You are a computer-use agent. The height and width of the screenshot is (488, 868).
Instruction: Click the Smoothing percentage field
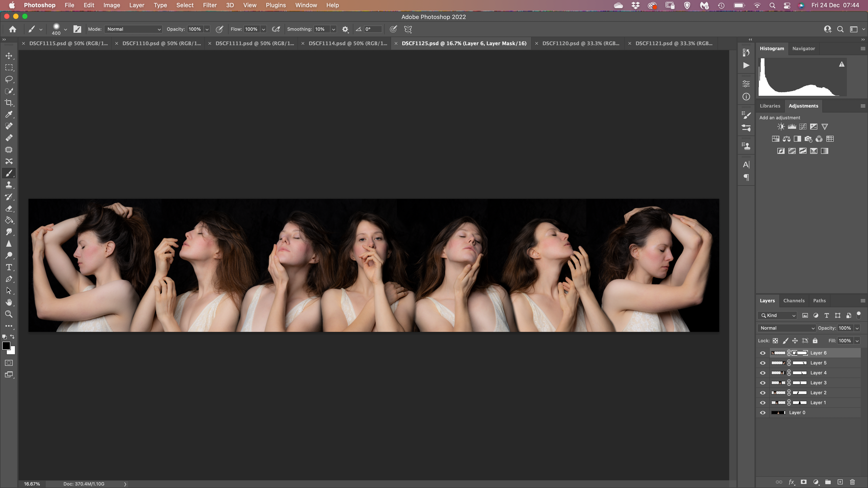point(321,29)
